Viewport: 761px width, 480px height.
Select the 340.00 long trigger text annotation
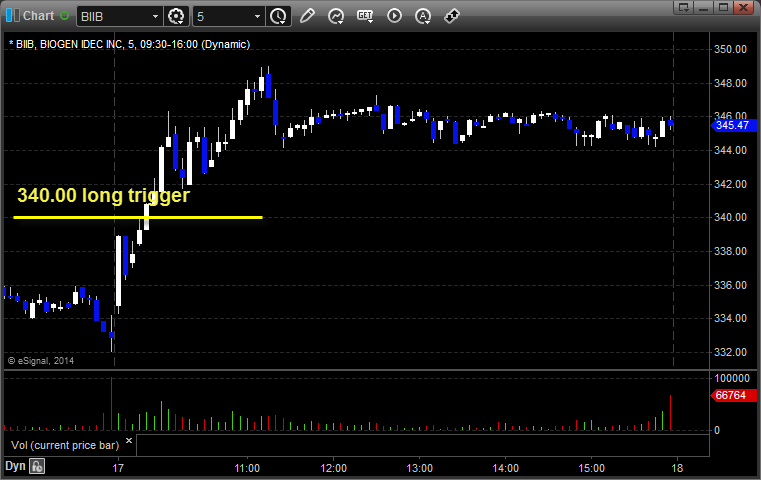(x=103, y=195)
